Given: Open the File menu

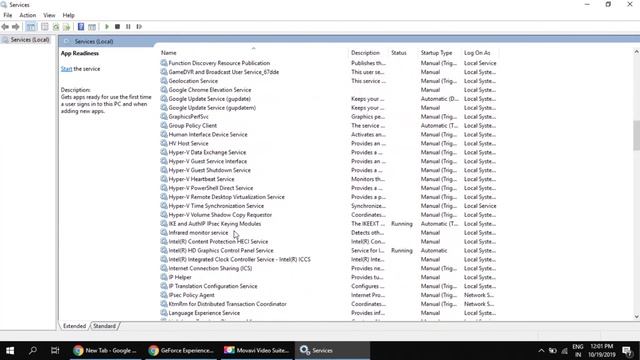Looking at the screenshot, I should [8, 15].
